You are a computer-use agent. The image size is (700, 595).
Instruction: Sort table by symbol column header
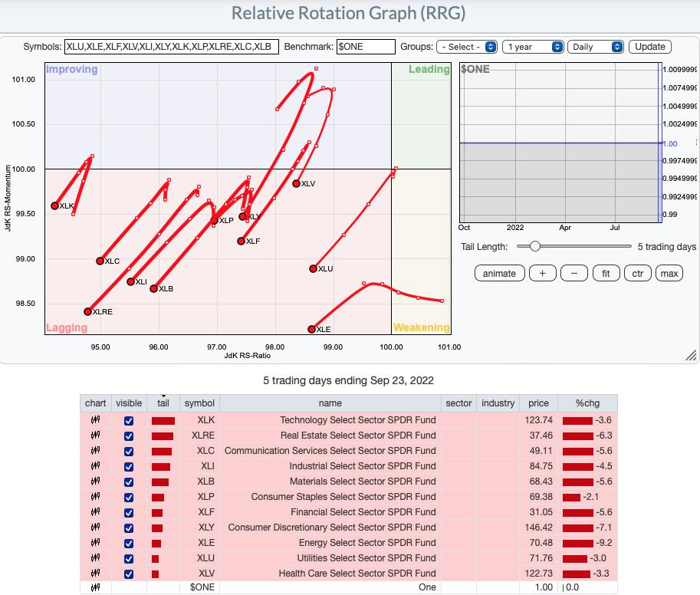click(199, 403)
